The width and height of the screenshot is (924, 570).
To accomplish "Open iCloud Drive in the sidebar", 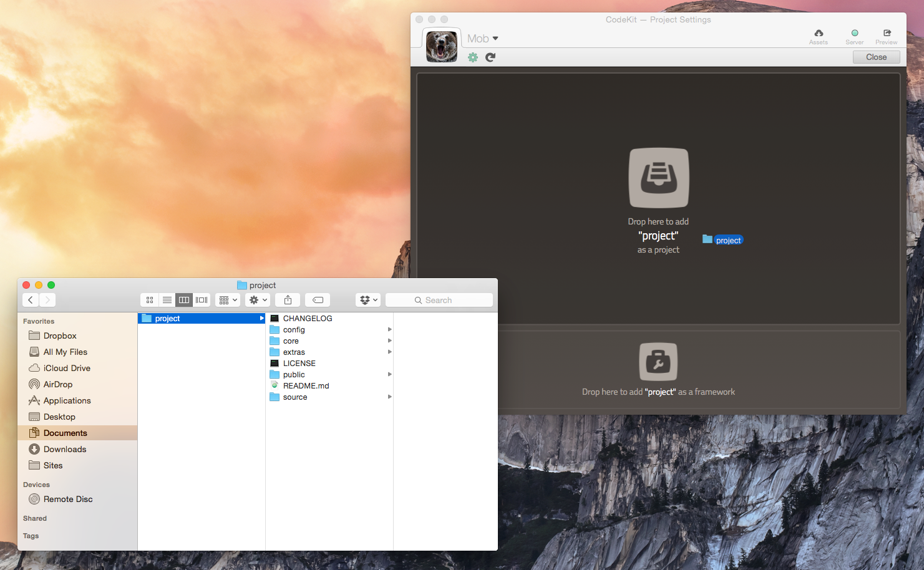I will pyautogui.click(x=77, y=368).
